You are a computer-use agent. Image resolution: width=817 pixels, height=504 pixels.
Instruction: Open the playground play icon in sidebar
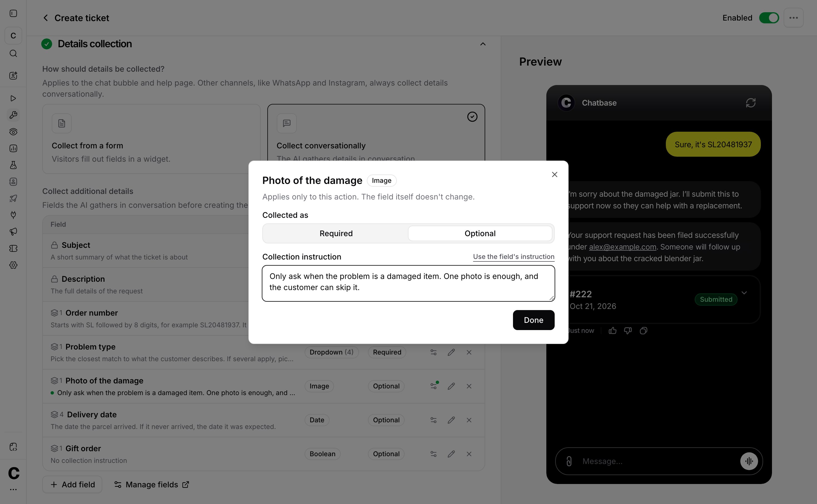point(13,98)
